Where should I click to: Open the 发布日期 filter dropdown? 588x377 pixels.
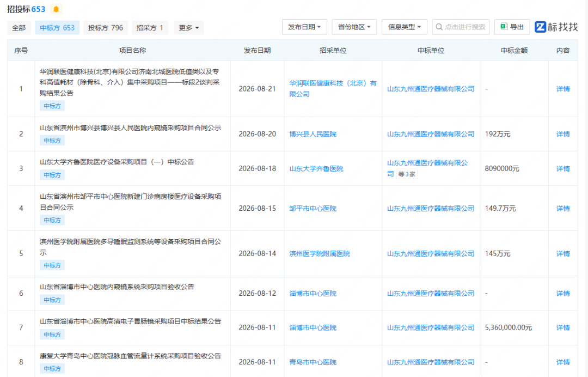point(304,27)
